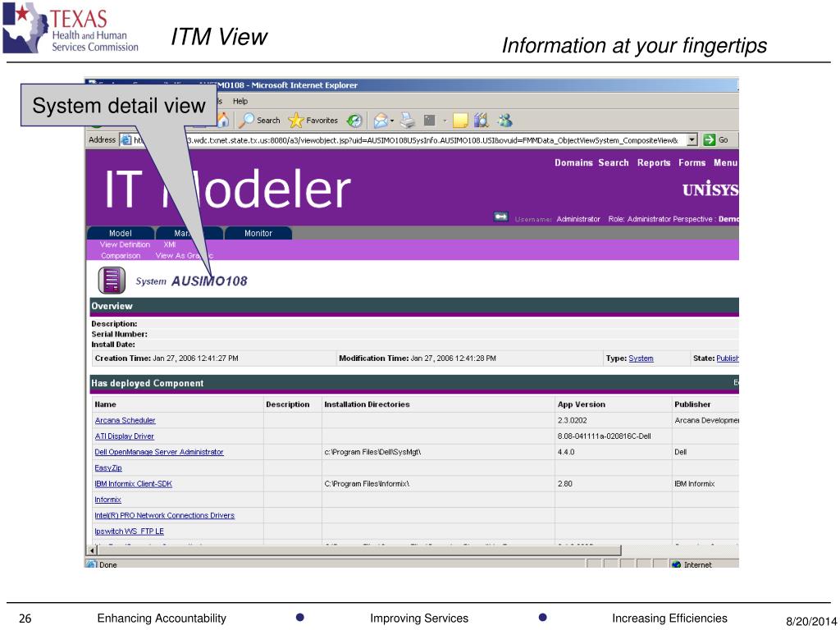This screenshot has width=840, height=630.
Task: Open the Help menu
Action: tap(240, 101)
